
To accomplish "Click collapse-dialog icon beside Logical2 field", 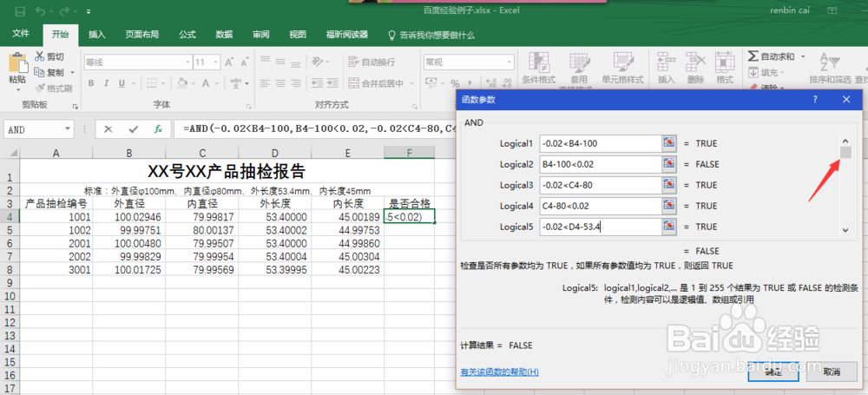I will 670,165.
